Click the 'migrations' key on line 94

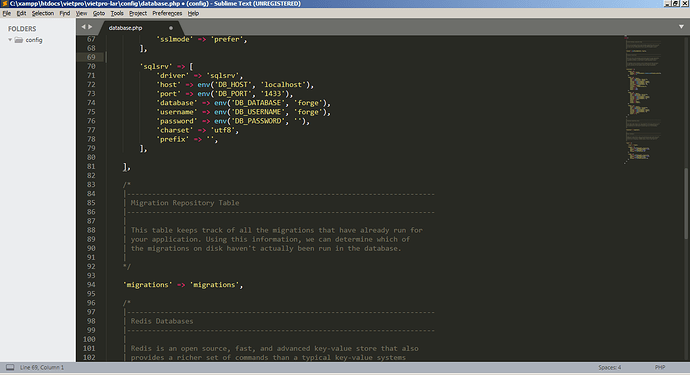(x=147, y=285)
